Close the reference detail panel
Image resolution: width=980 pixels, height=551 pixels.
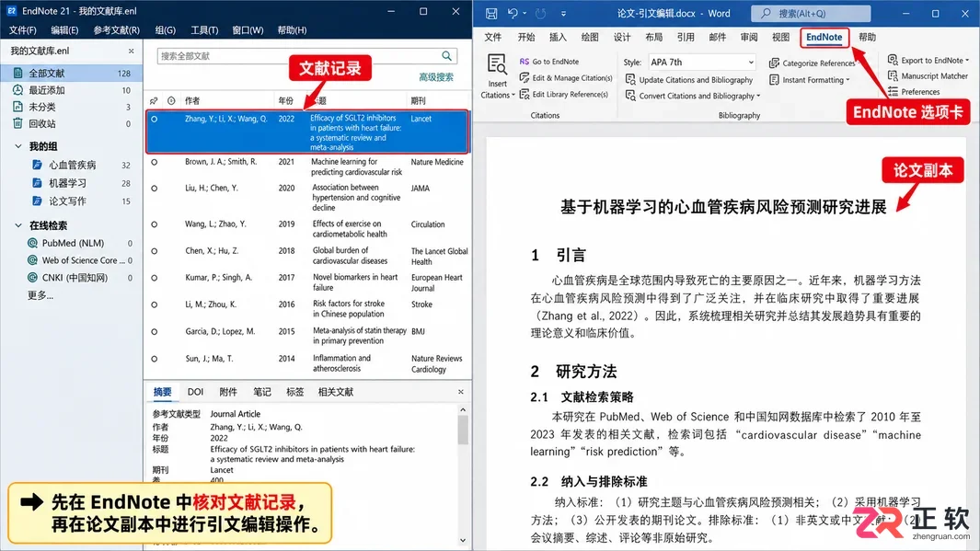coord(461,392)
